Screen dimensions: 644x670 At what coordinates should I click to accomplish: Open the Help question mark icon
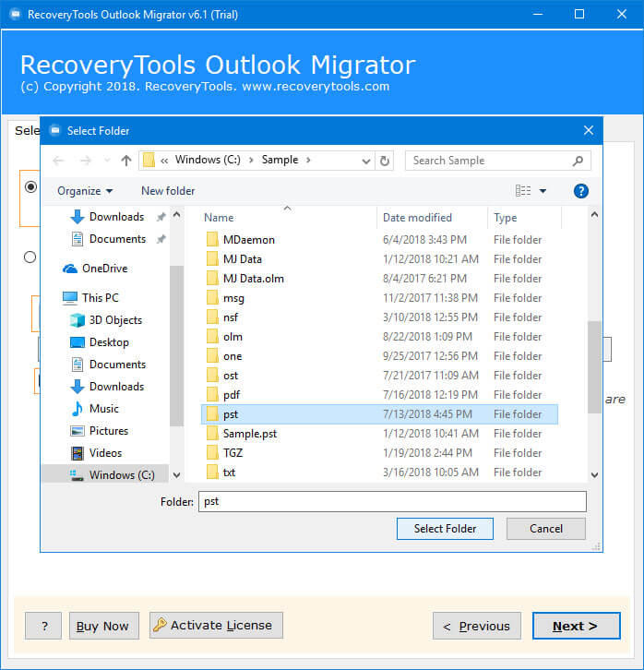point(580,191)
